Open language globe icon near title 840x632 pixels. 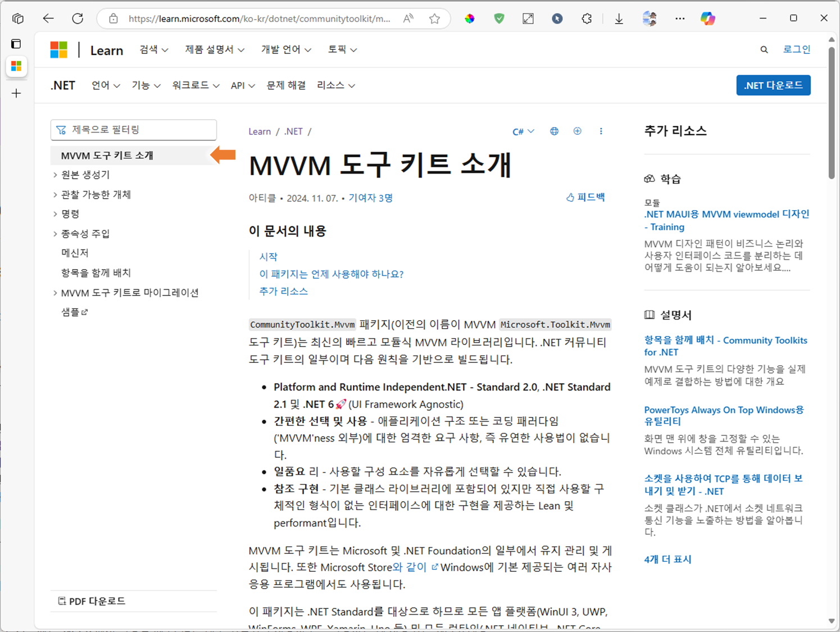[x=554, y=131]
